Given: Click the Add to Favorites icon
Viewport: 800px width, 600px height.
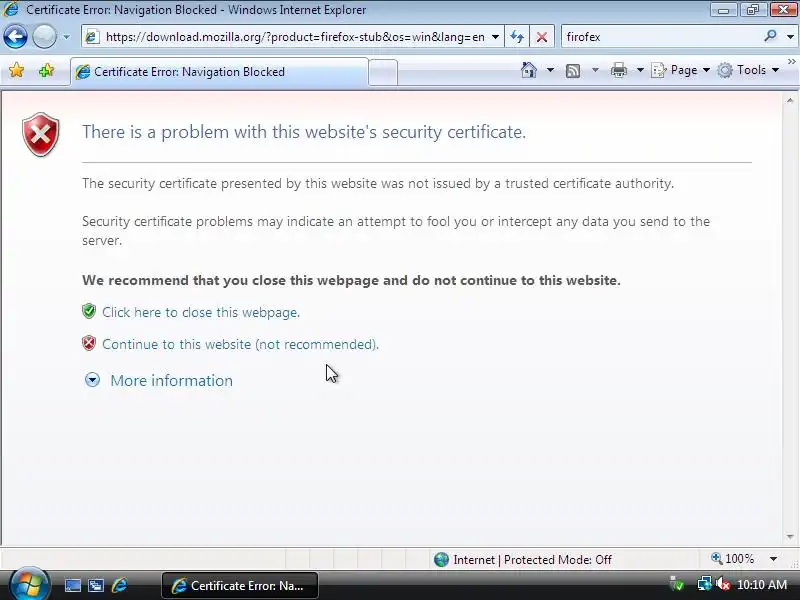Looking at the screenshot, I should pyautogui.click(x=46, y=70).
